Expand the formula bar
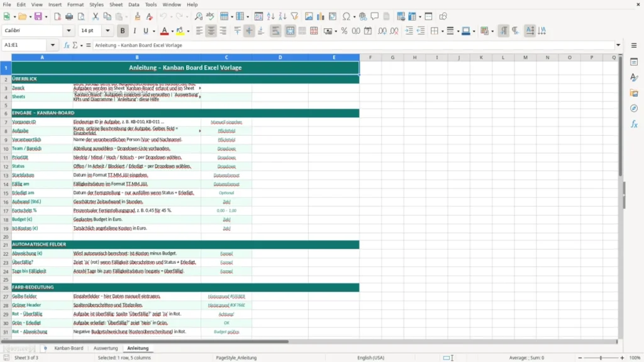 tap(618, 45)
